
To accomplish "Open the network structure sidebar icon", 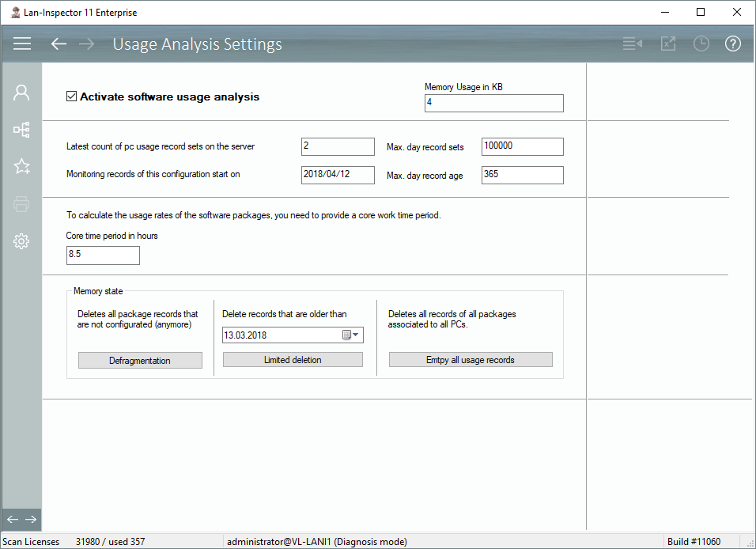I will point(21,130).
